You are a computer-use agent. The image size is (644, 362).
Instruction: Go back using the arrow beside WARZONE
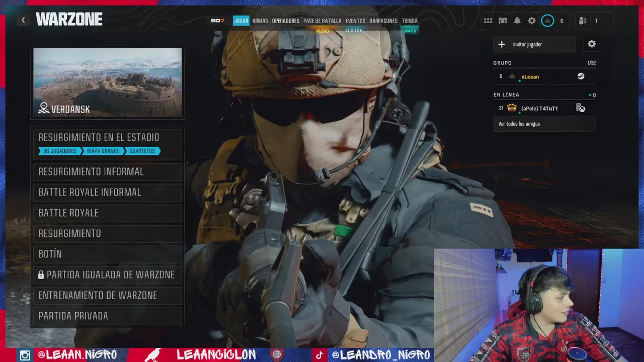coord(23,20)
